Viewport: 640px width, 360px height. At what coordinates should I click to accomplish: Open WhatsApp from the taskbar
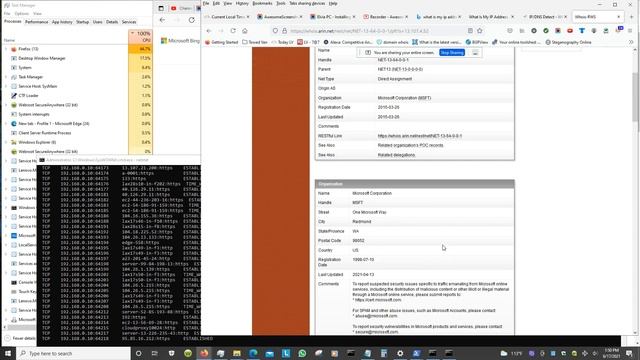click(302, 353)
